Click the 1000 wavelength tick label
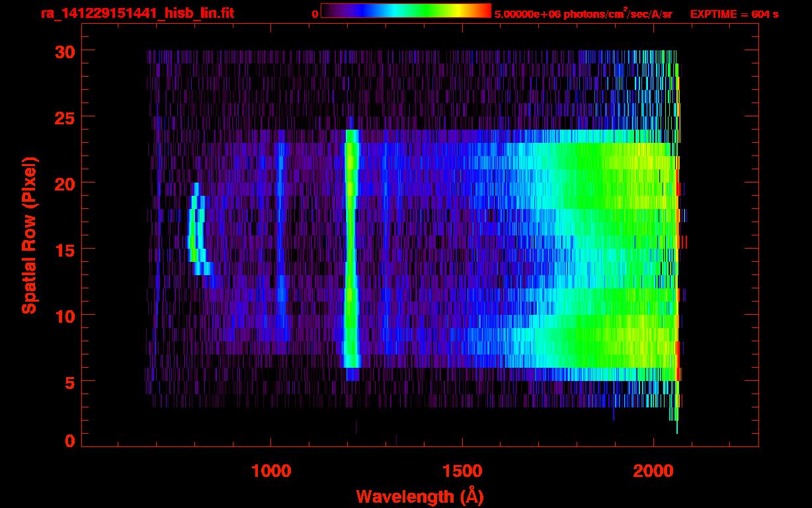Screen dimensions: 812x508 [x=272, y=471]
